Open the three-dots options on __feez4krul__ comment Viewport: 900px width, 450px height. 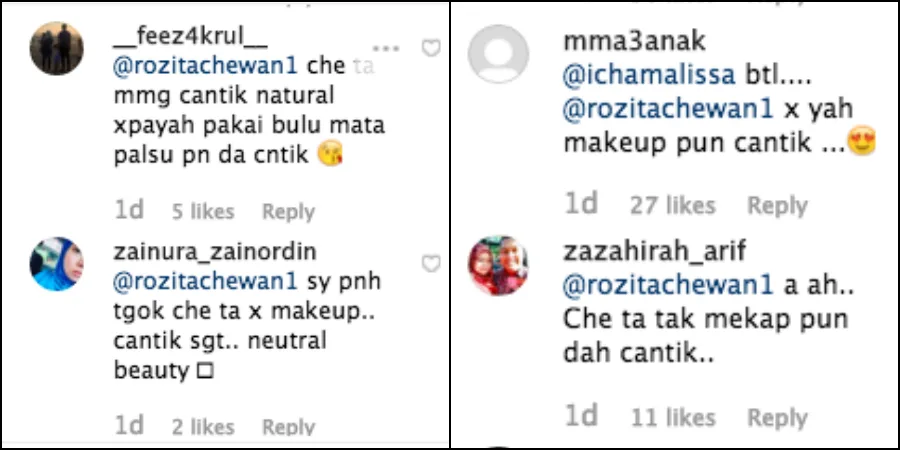pos(385,48)
